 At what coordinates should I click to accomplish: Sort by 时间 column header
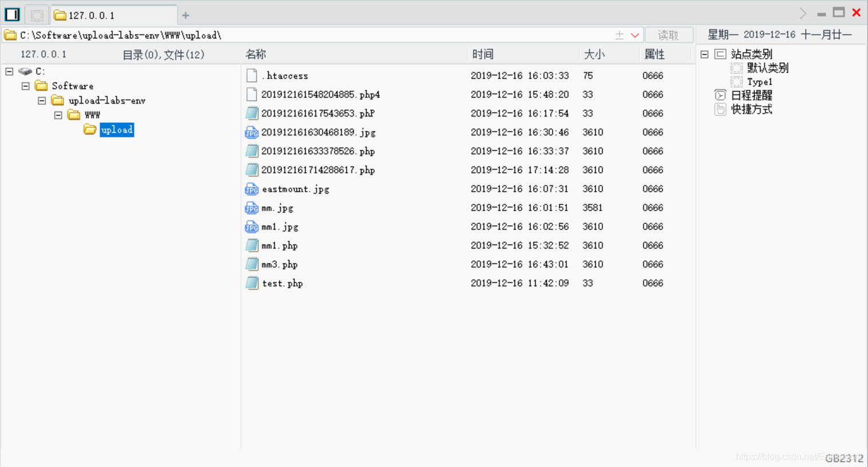pyautogui.click(x=483, y=54)
